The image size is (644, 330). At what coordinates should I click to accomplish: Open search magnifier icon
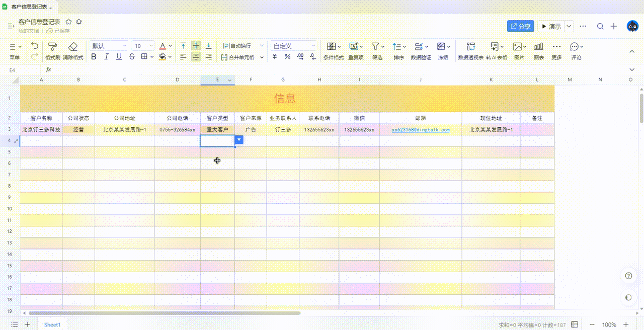600,26
